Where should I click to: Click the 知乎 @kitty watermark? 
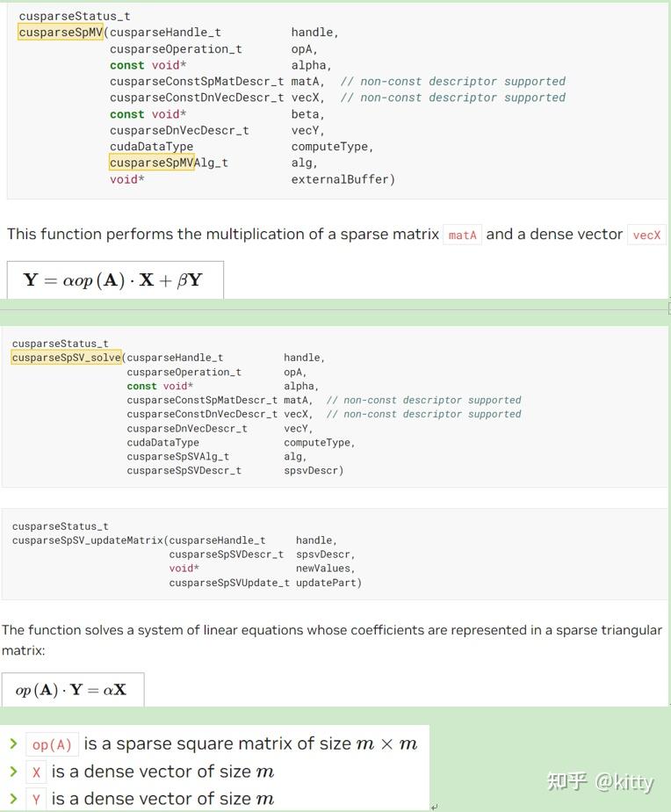(x=600, y=781)
